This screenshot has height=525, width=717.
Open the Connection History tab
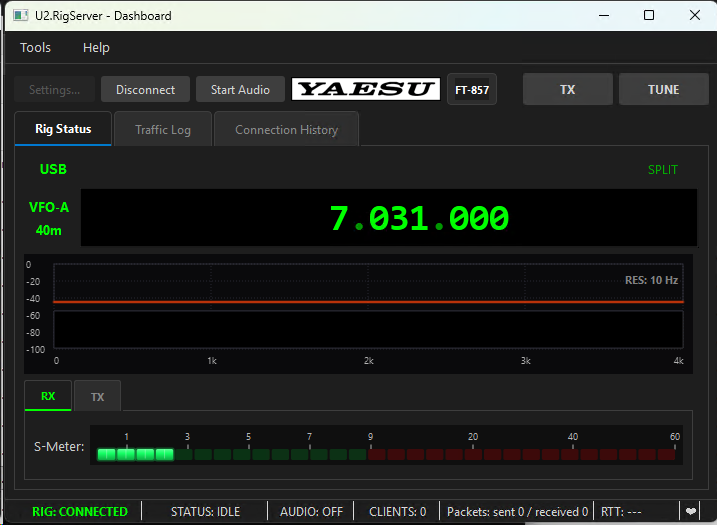point(286,130)
